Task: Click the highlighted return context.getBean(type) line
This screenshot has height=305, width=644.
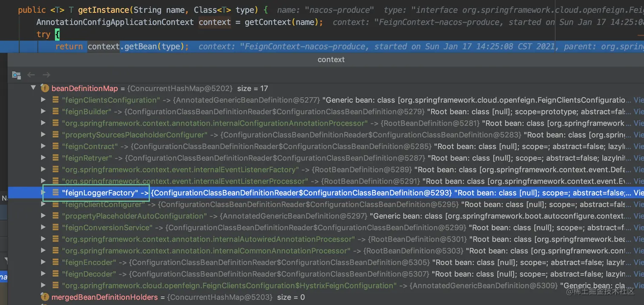Action: (x=322, y=46)
